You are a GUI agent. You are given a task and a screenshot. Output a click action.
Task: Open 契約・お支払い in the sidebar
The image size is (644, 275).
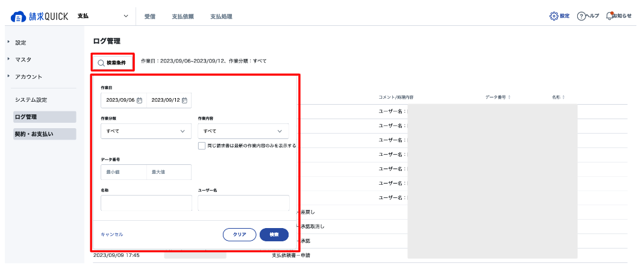pyautogui.click(x=45, y=134)
